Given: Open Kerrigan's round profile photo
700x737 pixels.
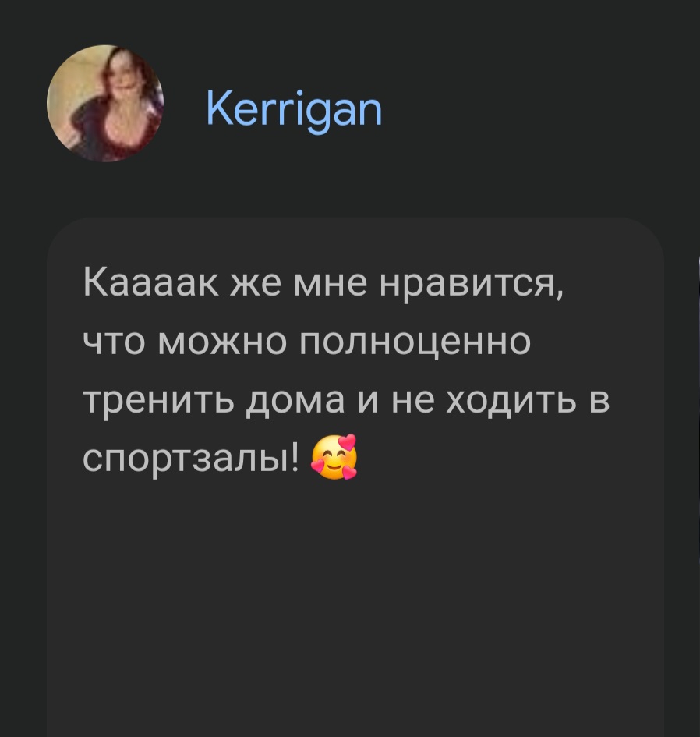Looking at the screenshot, I should [104, 104].
